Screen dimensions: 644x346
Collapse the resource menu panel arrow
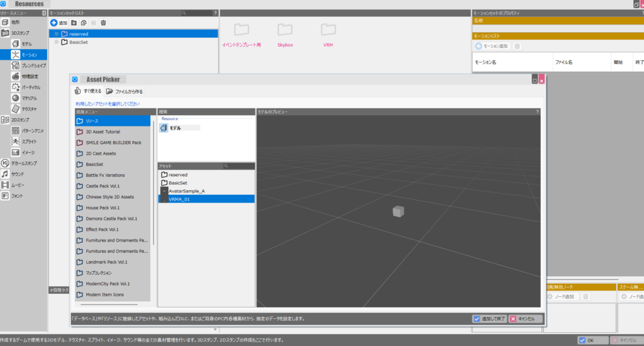pyautogui.click(x=43, y=13)
